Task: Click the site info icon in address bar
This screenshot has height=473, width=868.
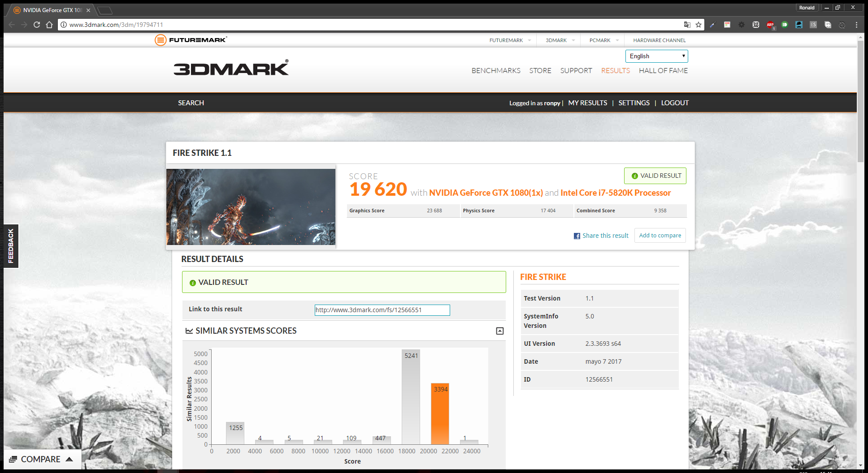Action: [x=64, y=25]
